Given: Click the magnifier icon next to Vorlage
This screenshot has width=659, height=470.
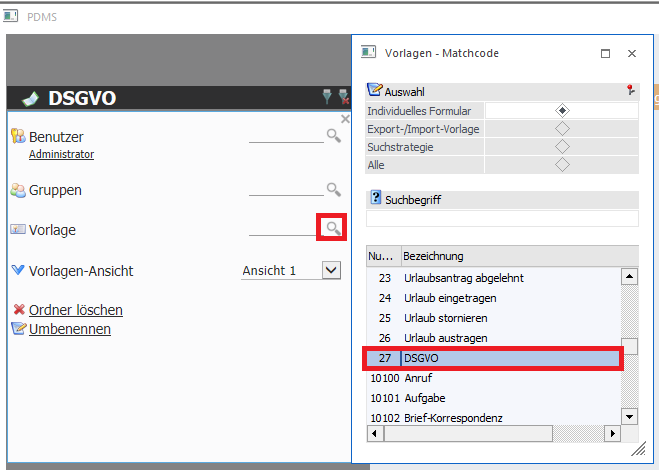Looking at the screenshot, I should 332,229.
